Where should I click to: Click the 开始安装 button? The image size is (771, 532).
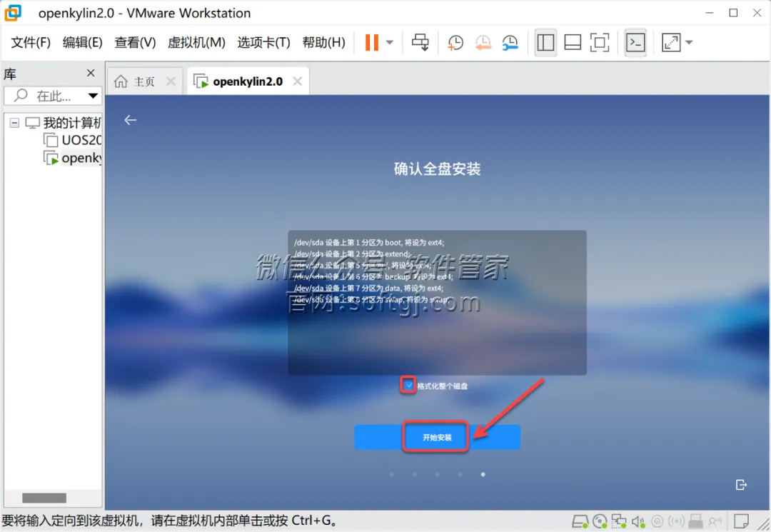437,437
